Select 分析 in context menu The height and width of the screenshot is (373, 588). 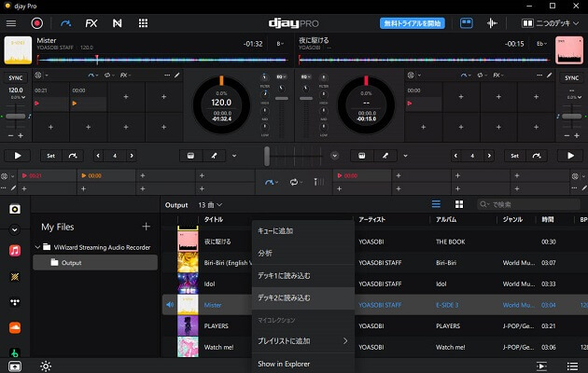tap(303, 253)
